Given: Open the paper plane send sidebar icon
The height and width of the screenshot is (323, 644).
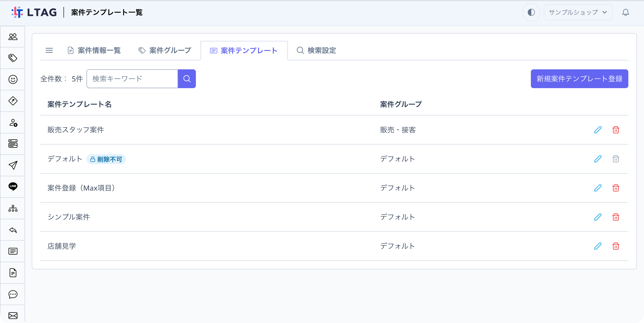Looking at the screenshot, I should tap(13, 165).
